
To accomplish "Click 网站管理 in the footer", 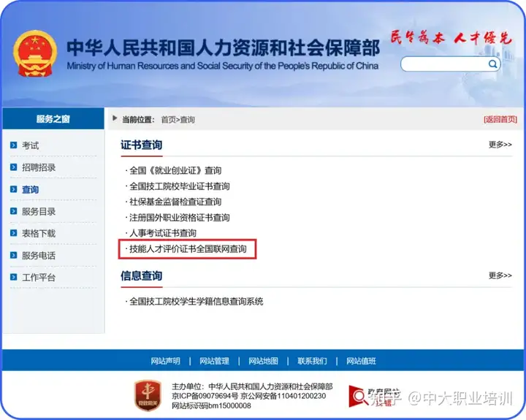I will 214,361.
